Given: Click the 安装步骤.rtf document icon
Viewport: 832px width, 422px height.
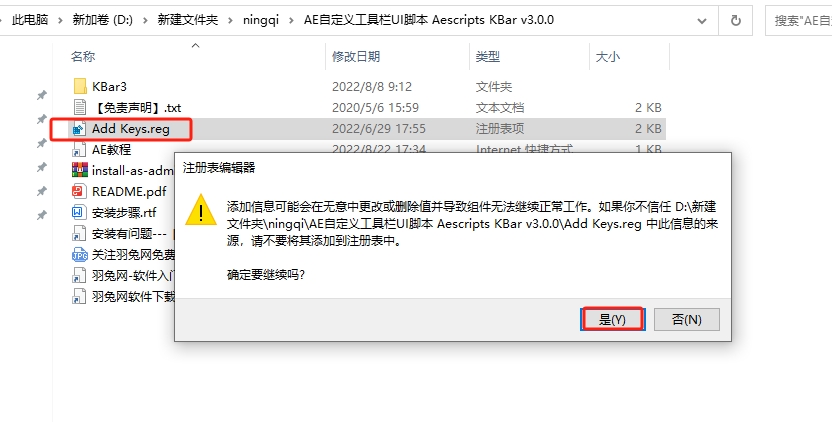Looking at the screenshot, I should pos(80,212).
